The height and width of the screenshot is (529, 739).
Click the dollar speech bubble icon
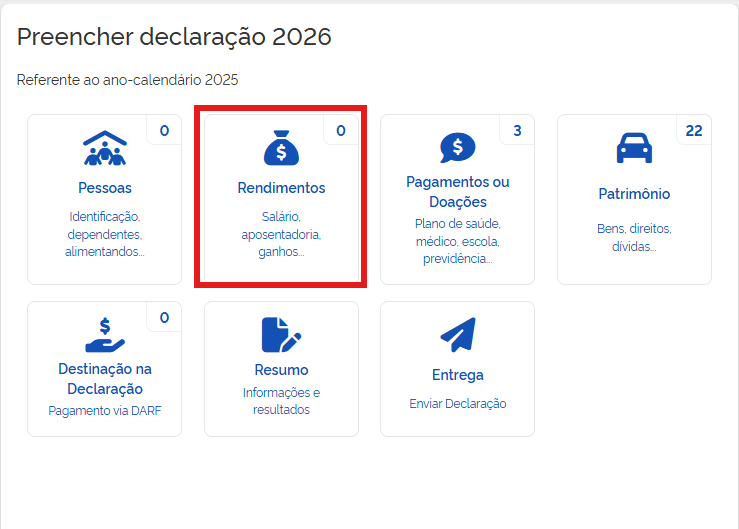tap(457, 147)
